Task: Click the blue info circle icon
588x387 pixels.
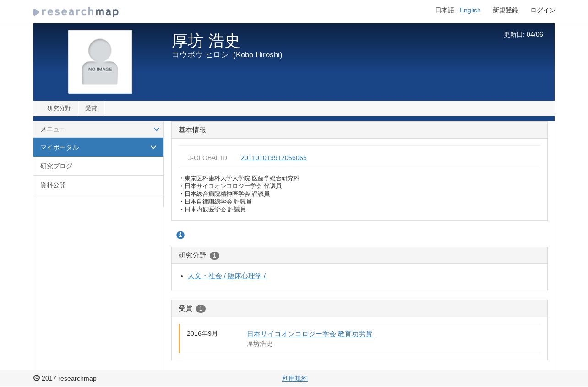Action: click(180, 235)
